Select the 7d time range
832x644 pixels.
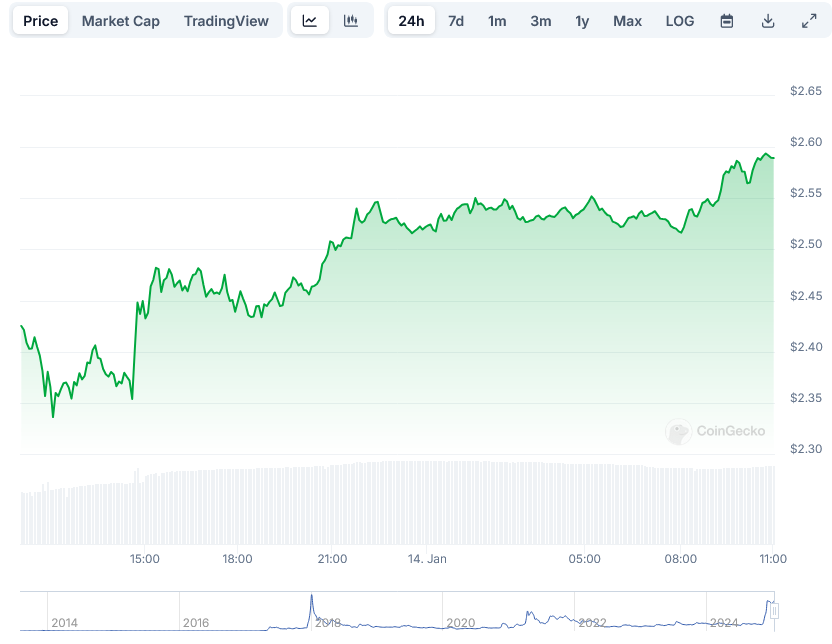(x=456, y=21)
